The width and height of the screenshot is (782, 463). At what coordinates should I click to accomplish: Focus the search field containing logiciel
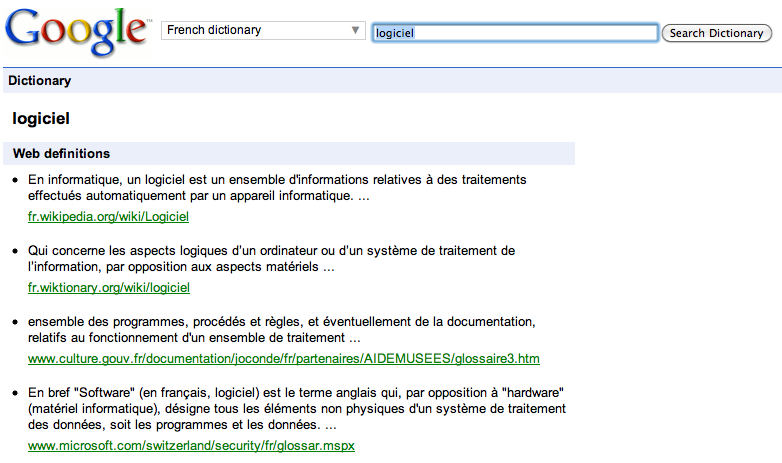coord(515,33)
